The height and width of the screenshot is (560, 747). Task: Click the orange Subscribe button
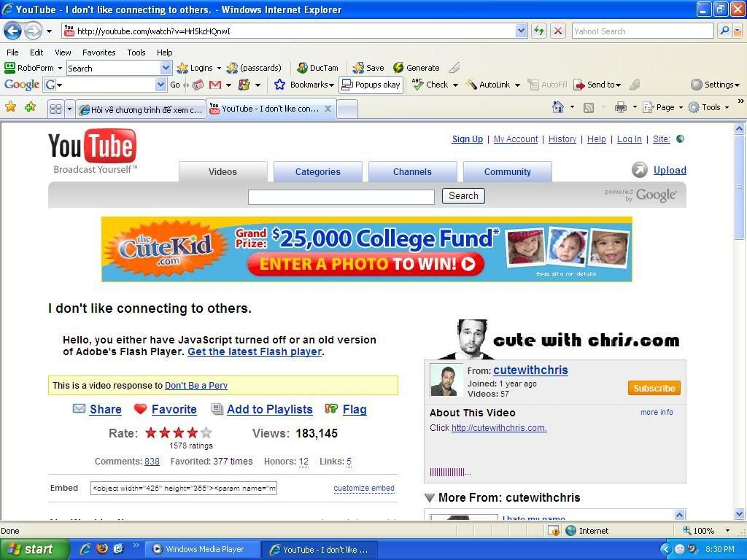[654, 388]
